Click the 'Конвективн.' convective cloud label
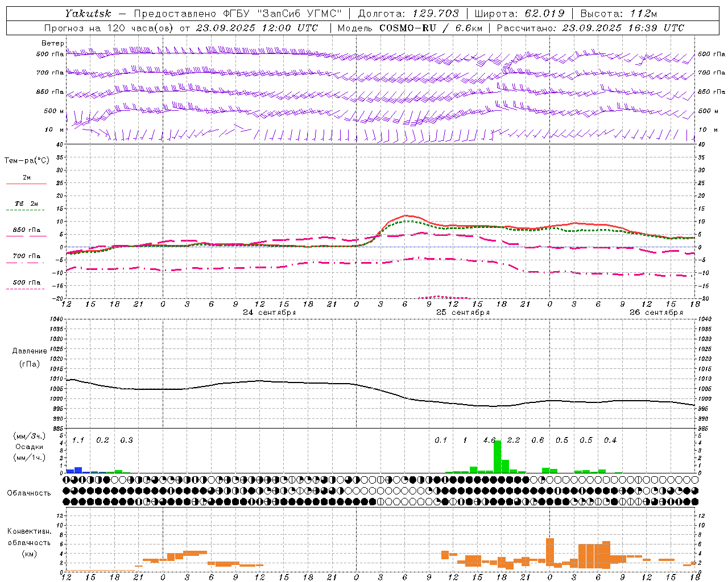 click(x=29, y=531)
